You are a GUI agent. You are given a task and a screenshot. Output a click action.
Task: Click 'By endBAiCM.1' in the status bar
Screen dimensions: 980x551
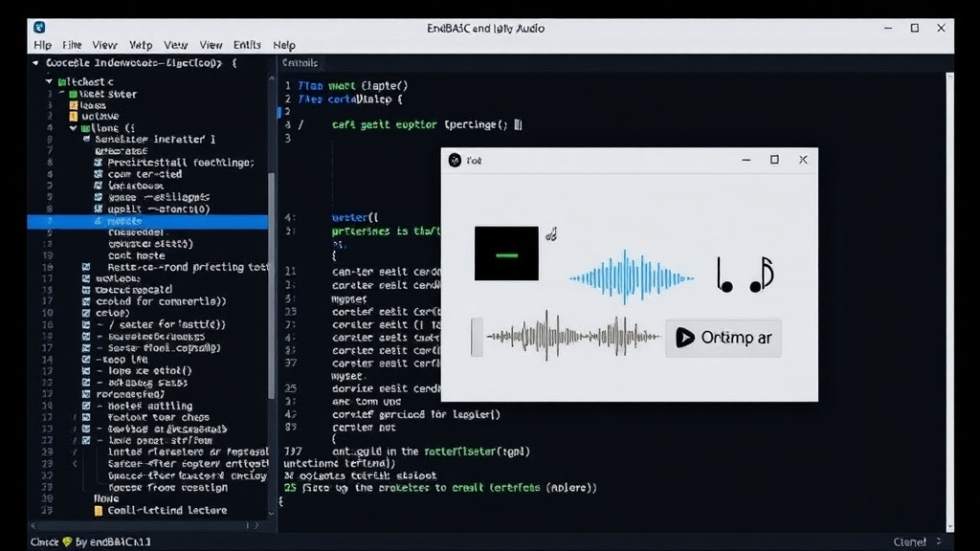113,541
